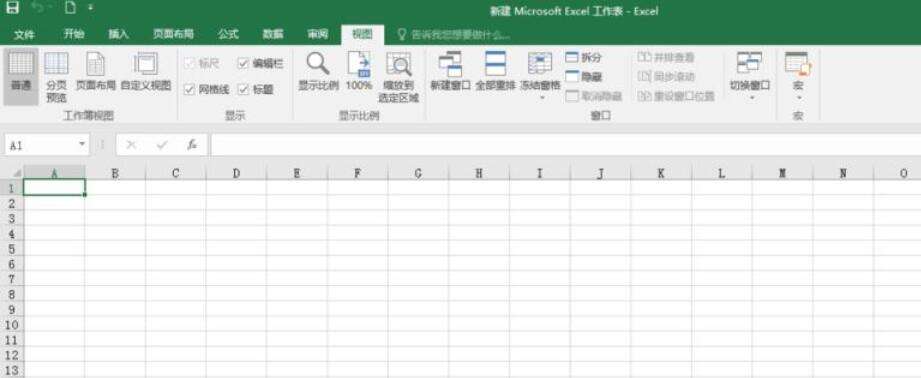Screen dimensions: 921x378
Task: Expand the 宏 dropdown arrow
Action: coord(799,97)
